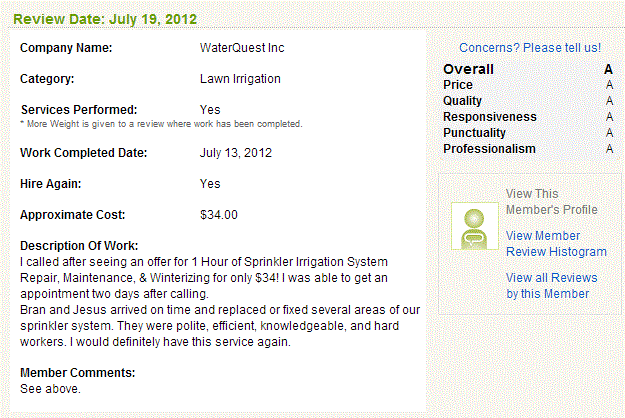Screen dimensions: 625x418
Task: Open the 'Concerns? Please tell us!' link
Action: coord(530,48)
